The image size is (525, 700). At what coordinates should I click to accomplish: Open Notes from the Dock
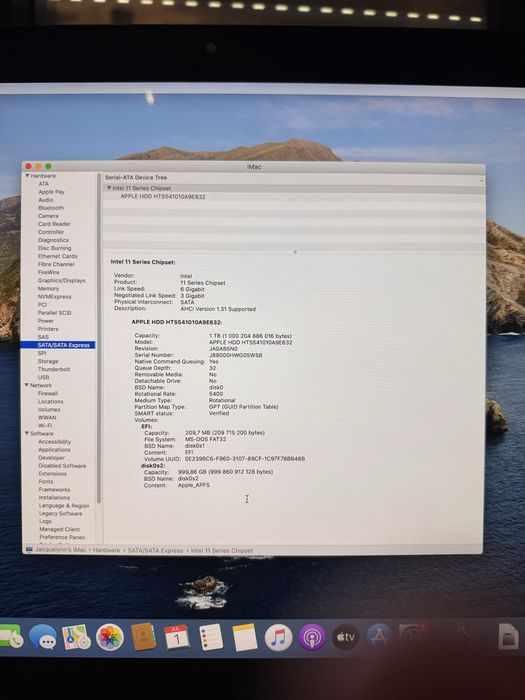pos(244,637)
